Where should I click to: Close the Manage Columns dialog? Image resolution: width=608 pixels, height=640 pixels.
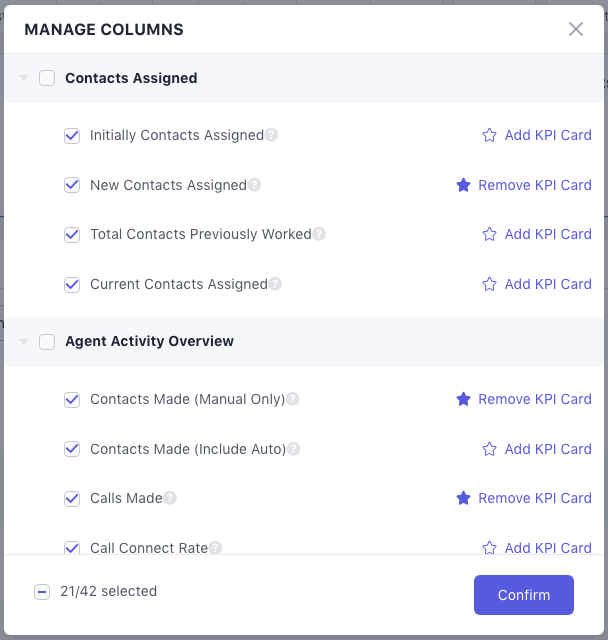[576, 29]
